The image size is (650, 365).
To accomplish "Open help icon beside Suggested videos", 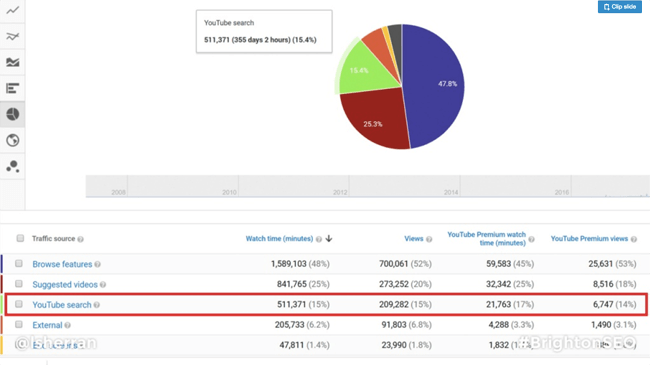I will 103,285.
